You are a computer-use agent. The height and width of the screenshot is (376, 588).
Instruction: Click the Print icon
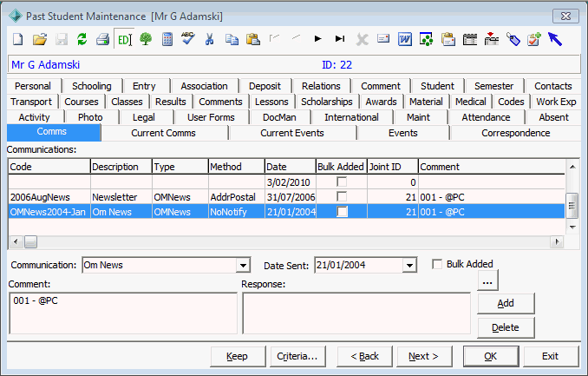point(102,39)
